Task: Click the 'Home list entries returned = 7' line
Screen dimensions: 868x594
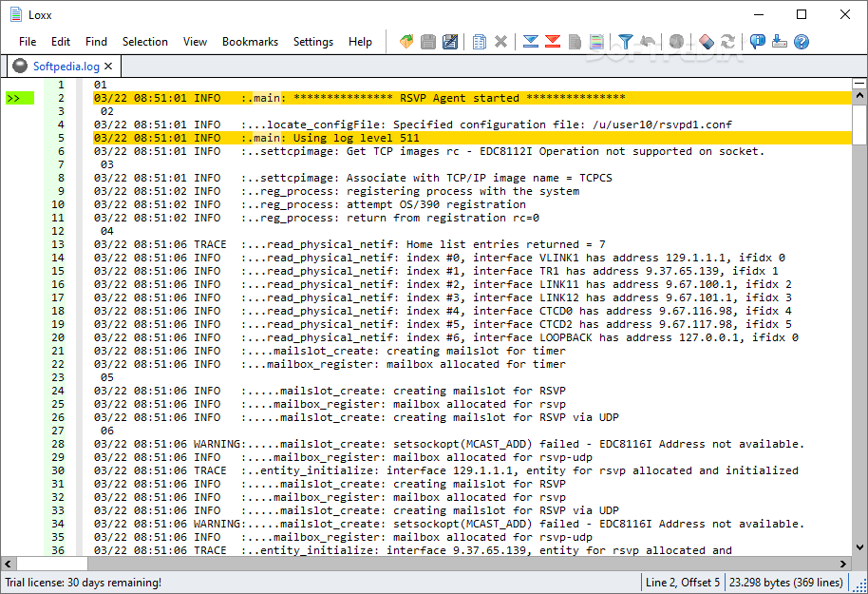Action: (x=349, y=244)
